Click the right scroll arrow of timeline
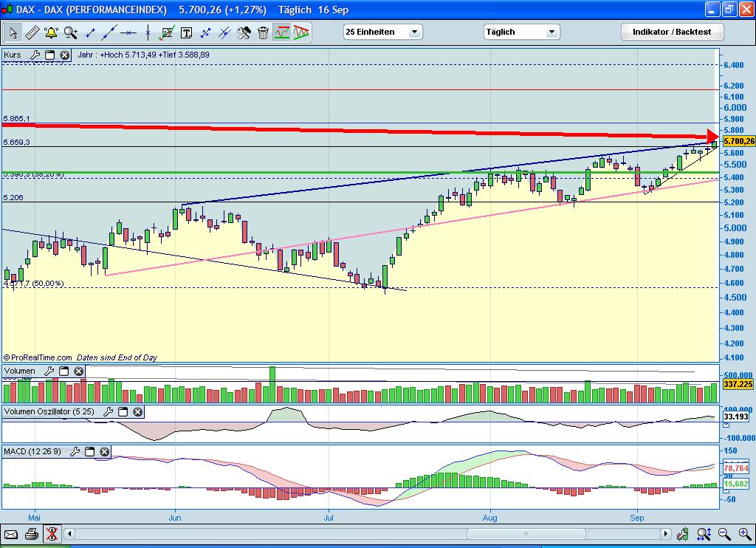This screenshot has height=548, width=756. [x=666, y=533]
